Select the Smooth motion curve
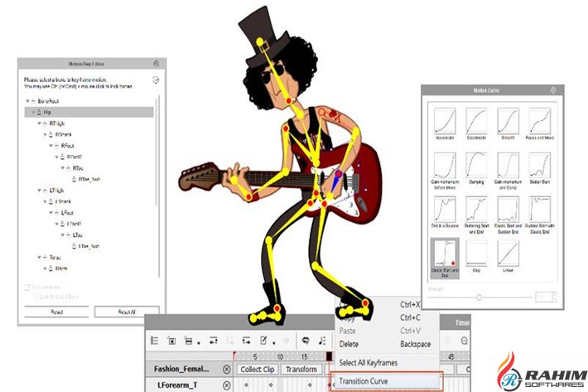Image resolution: width=588 pixels, height=392 pixels. click(508, 123)
